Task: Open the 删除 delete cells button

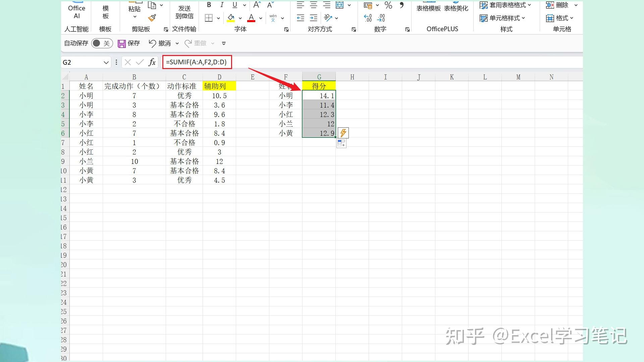Action: 557,5
